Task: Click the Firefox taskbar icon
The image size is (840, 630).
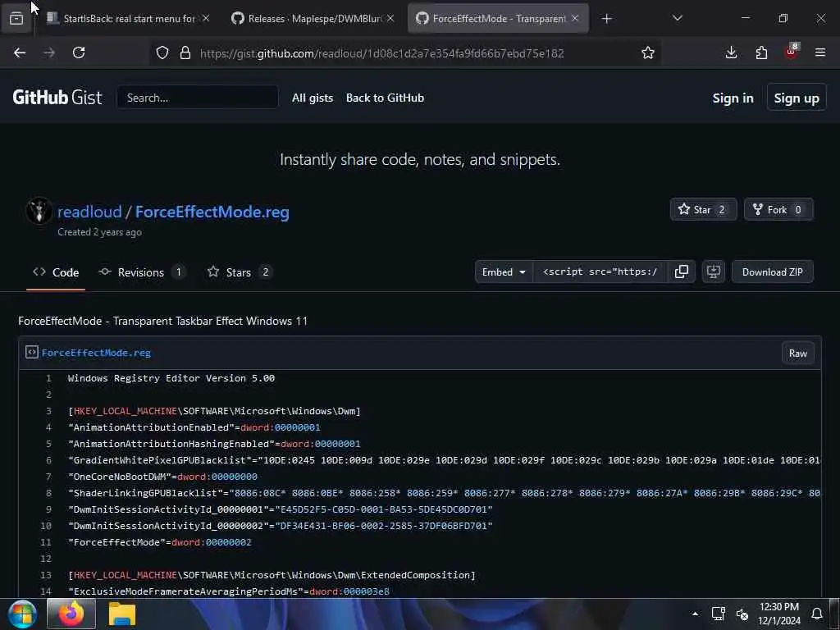Action: coord(71,614)
